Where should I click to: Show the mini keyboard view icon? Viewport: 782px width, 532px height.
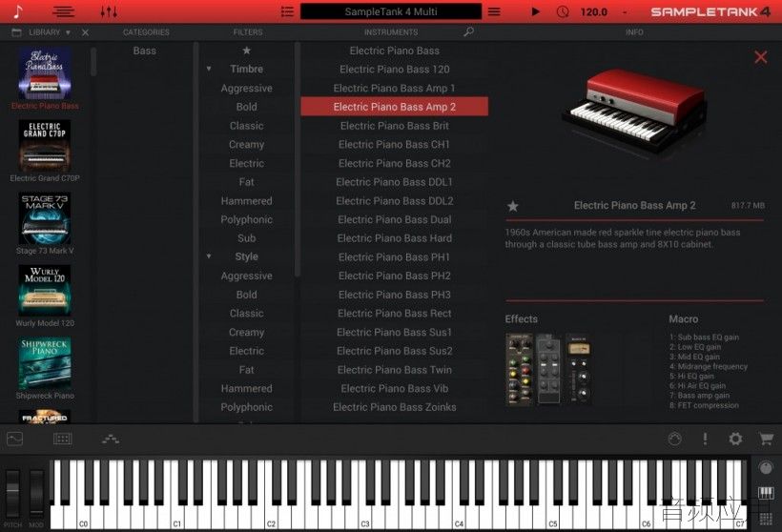tap(766, 493)
